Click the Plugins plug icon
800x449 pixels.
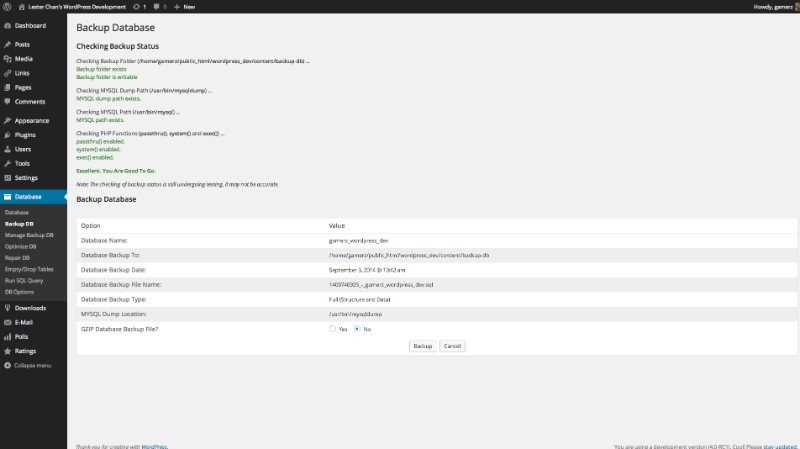[8, 135]
